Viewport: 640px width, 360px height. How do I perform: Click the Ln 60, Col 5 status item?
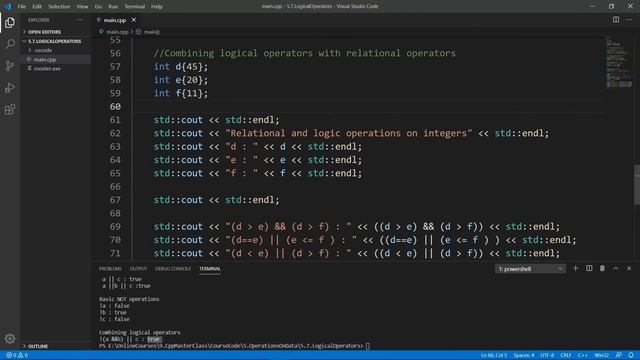point(493,355)
